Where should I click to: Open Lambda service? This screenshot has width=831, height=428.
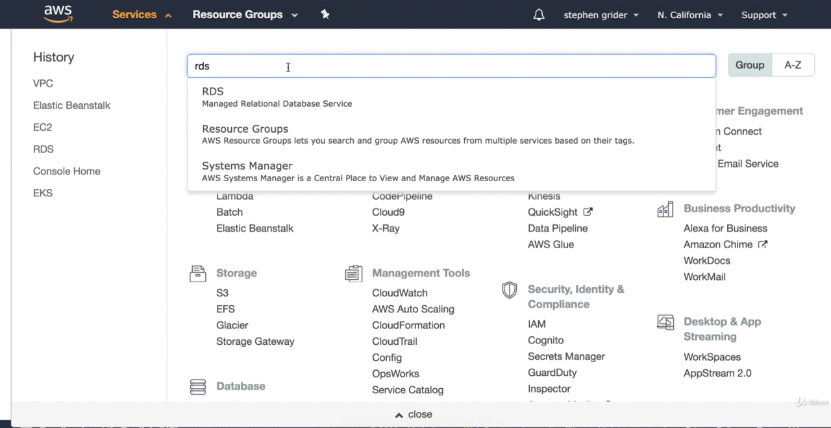(235, 196)
